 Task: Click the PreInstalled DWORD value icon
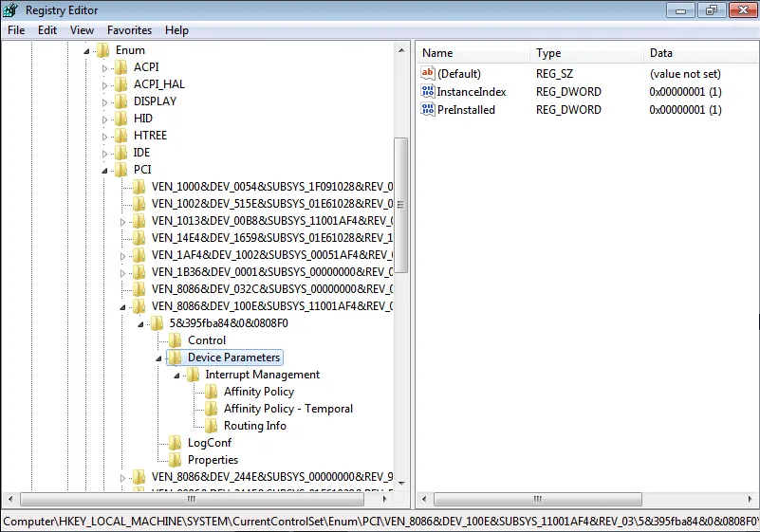click(428, 109)
